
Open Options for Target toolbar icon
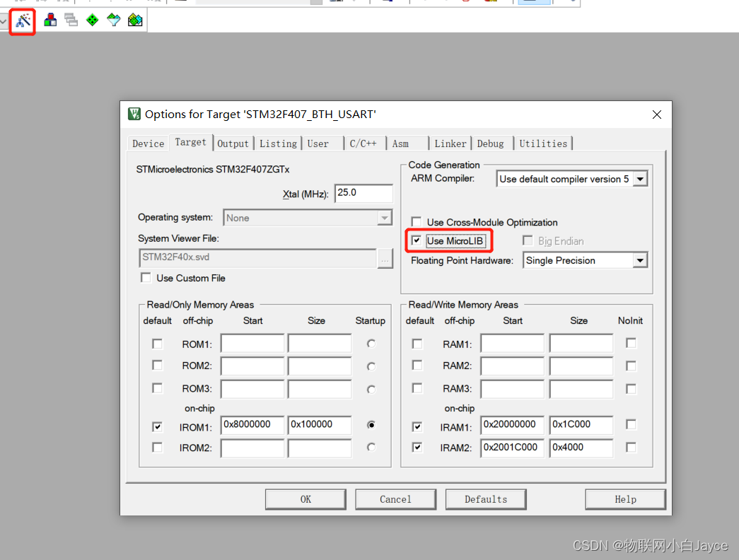pyautogui.click(x=23, y=21)
